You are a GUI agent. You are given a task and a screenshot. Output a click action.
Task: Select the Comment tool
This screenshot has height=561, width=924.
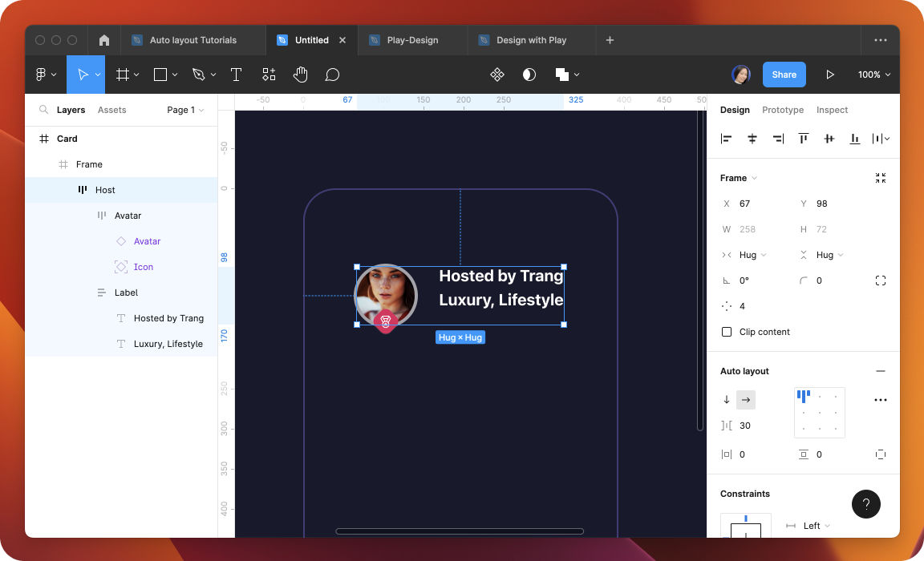[332, 75]
